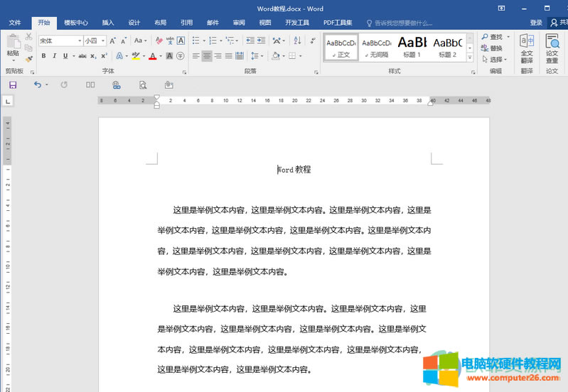Open the font size dropdown 小四

click(x=95, y=40)
